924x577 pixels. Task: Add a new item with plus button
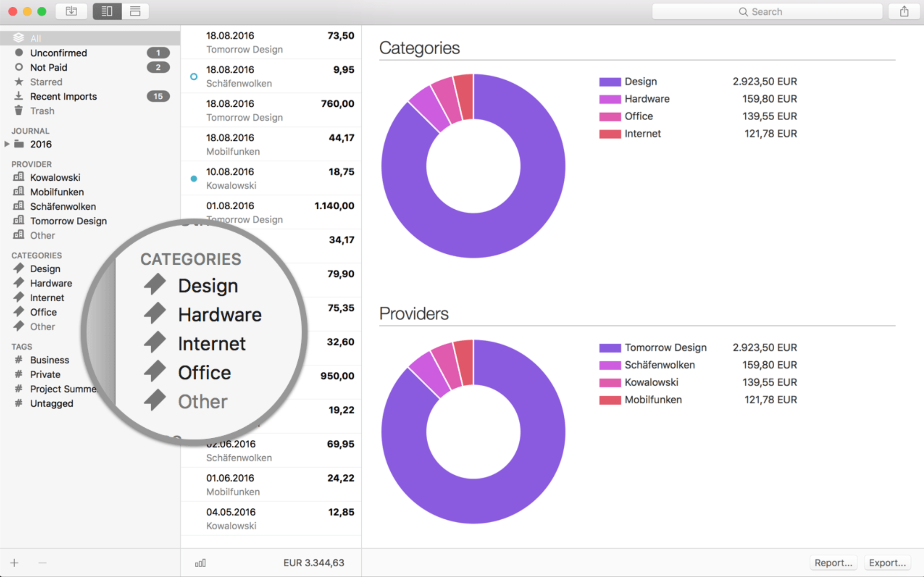point(14,563)
